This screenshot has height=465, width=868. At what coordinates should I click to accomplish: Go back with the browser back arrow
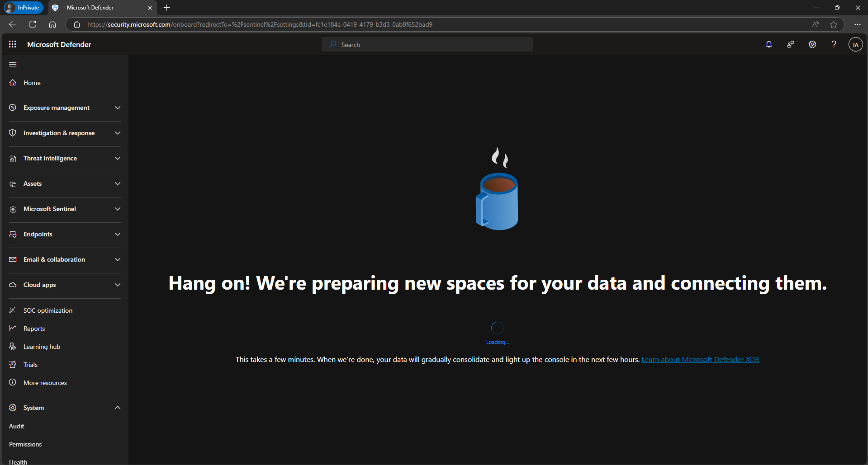13,24
